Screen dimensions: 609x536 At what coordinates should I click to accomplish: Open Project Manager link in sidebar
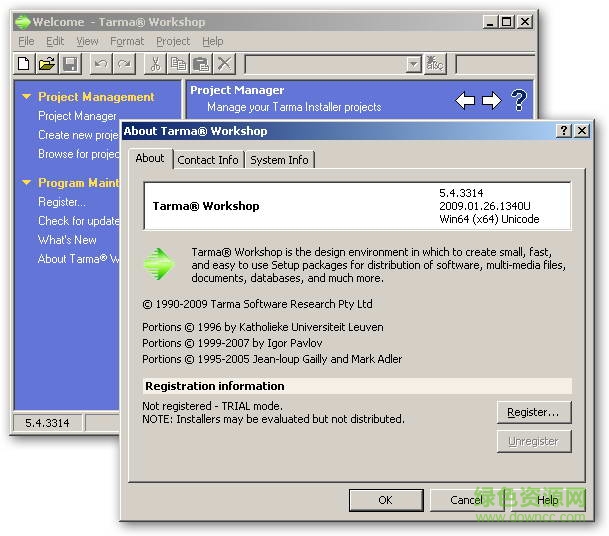[x=77, y=116]
